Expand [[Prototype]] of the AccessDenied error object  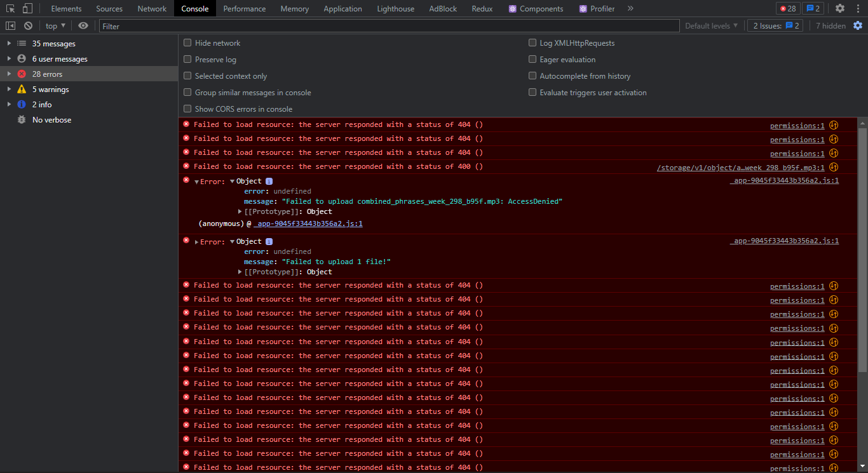240,211
